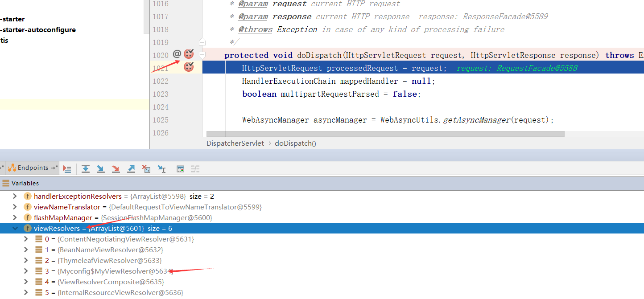This screenshot has width=644, height=299.
Task: Select the handlerExceptionResolvers row
Action: coord(322,197)
